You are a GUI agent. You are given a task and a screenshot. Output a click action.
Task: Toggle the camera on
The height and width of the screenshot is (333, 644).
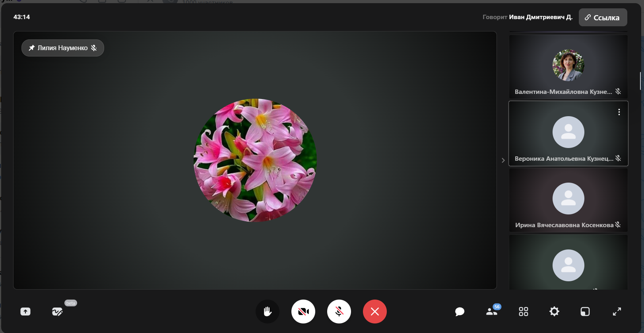[x=303, y=312]
